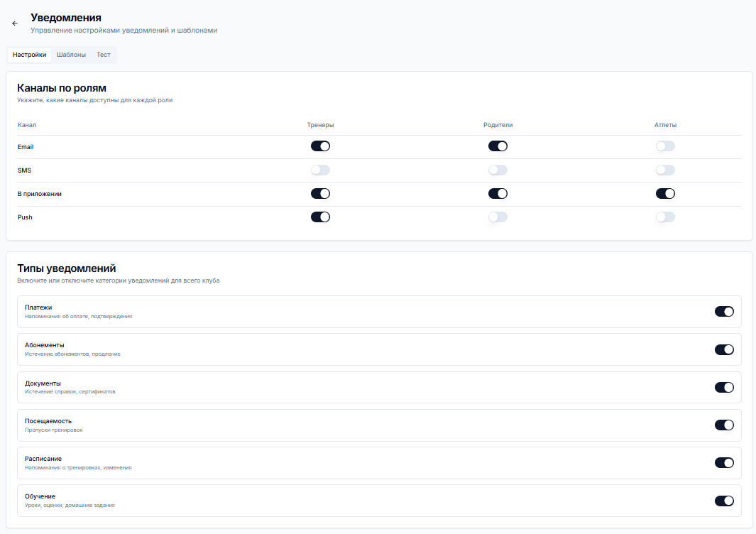756x534 pixels.
Task: Turn off В приложении for Атлеты
Action: (x=665, y=194)
